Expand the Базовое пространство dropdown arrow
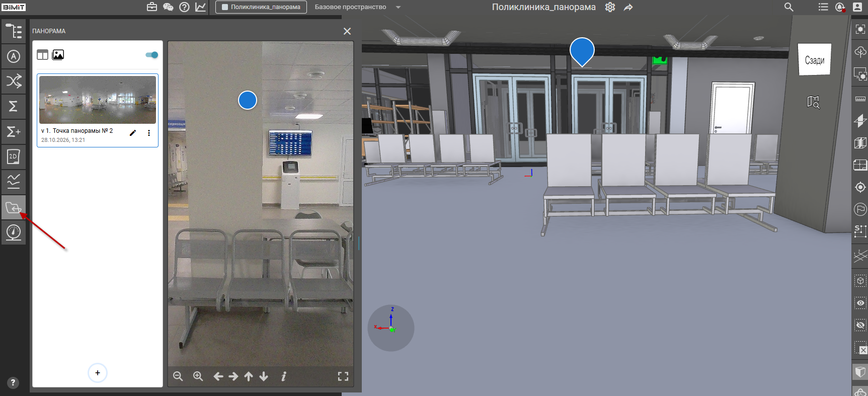The height and width of the screenshot is (396, 868). click(399, 7)
